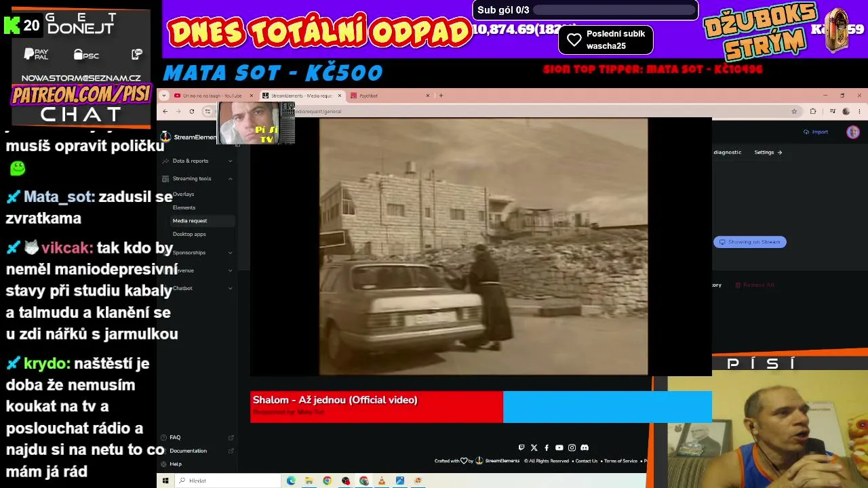Screen dimensions: 868x488
Task: Switch to the StreamElements Media request tab
Action: pos(302,96)
